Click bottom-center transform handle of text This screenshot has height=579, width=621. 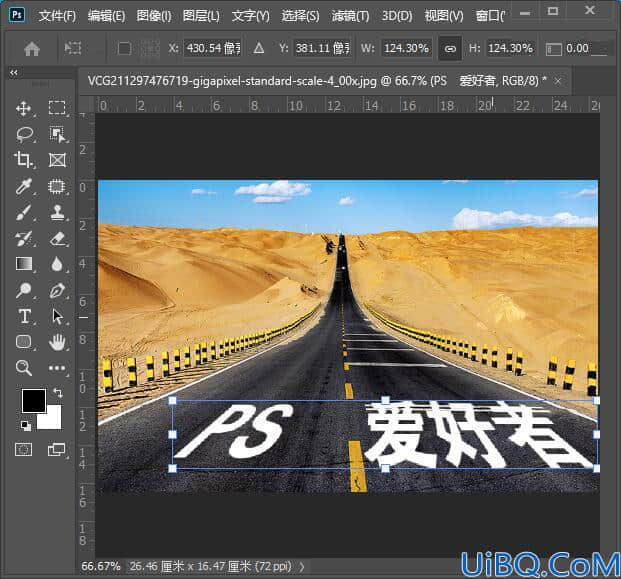pyautogui.click(x=385, y=469)
